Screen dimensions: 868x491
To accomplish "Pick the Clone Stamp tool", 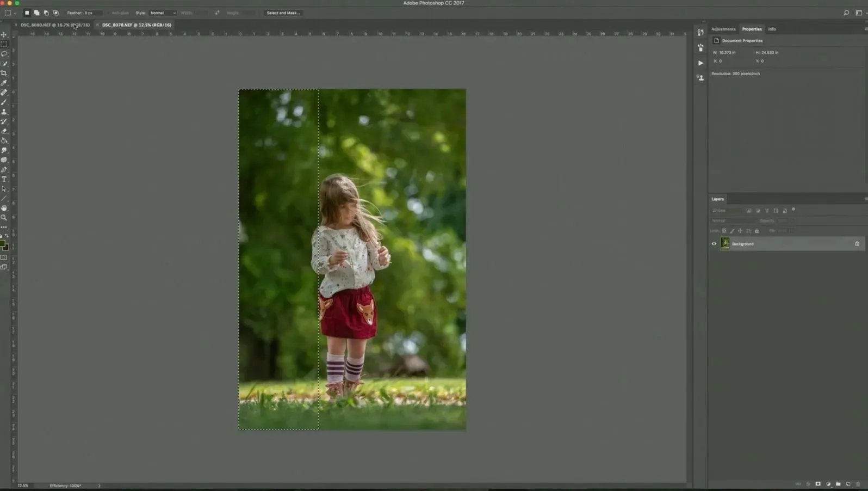I will pyautogui.click(x=4, y=112).
